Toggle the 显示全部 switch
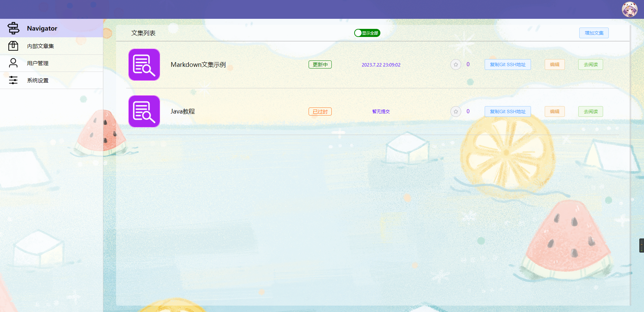The width and height of the screenshot is (644, 312). [367, 33]
